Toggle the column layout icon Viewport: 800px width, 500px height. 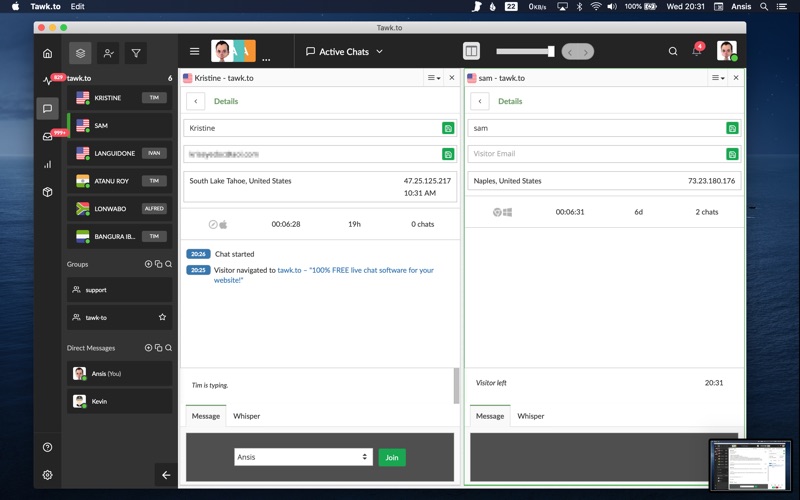[x=471, y=52]
